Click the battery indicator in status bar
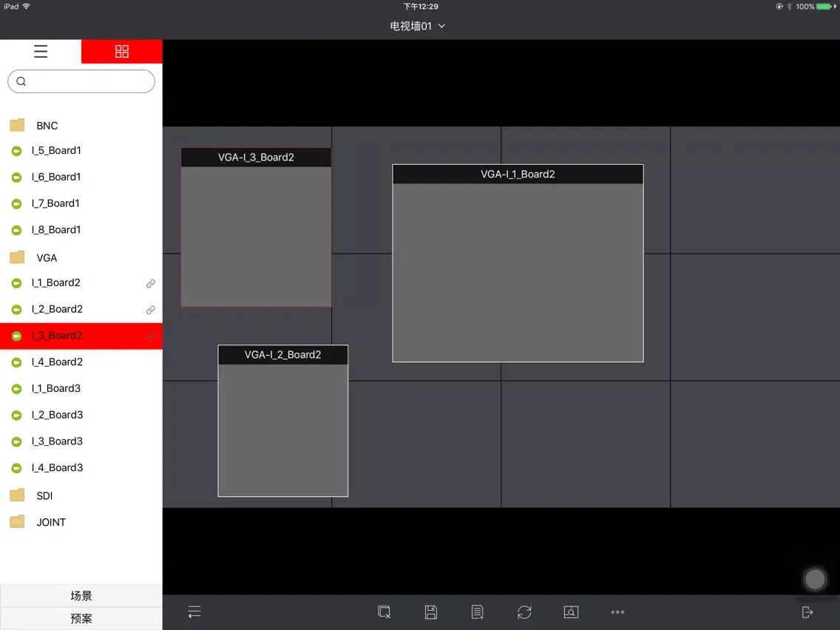The height and width of the screenshot is (630, 840). click(825, 7)
